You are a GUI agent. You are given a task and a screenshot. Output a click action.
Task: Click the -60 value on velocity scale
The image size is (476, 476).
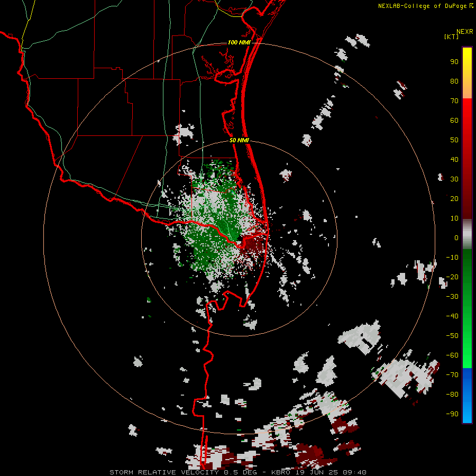click(x=452, y=355)
